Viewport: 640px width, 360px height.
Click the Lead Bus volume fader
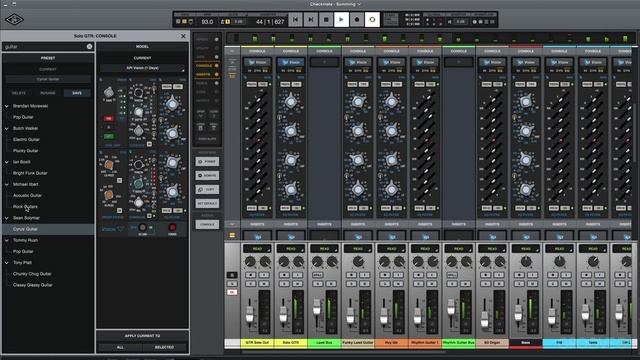click(317, 308)
